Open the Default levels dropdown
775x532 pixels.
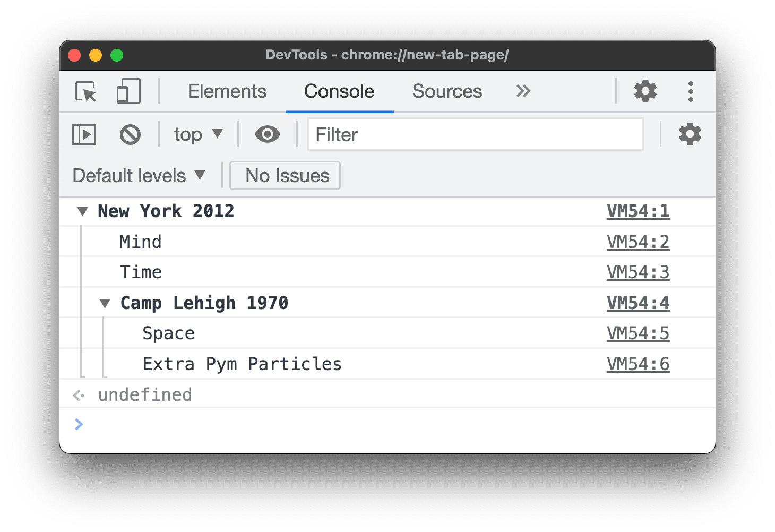point(139,175)
